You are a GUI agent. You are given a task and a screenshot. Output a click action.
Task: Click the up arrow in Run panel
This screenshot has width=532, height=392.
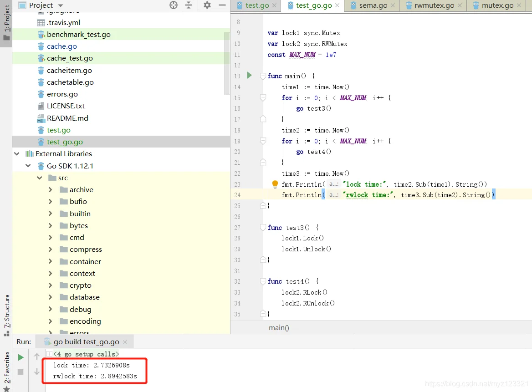[x=36, y=356]
